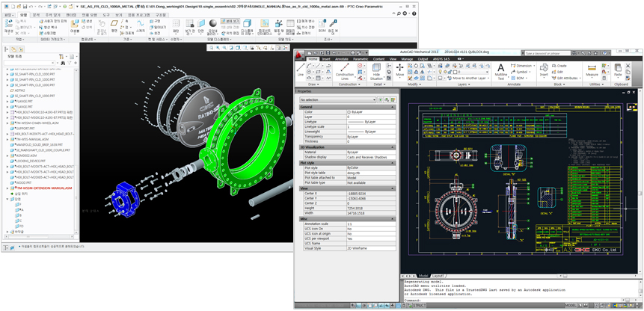Click the Save icon in Creo quick access

tap(25, 7)
